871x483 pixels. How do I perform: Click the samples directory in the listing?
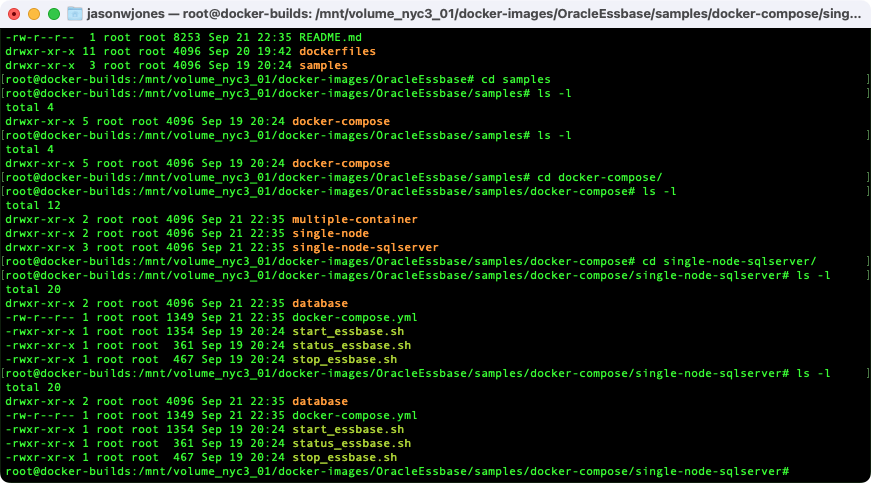point(323,65)
